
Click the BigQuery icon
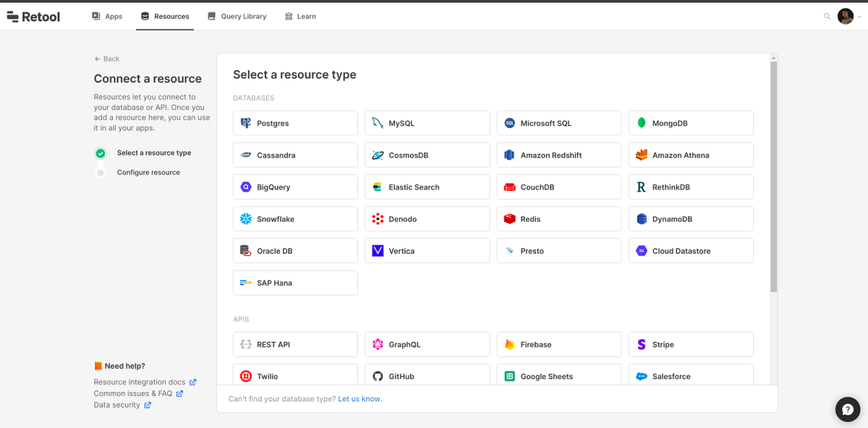coord(246,187)
